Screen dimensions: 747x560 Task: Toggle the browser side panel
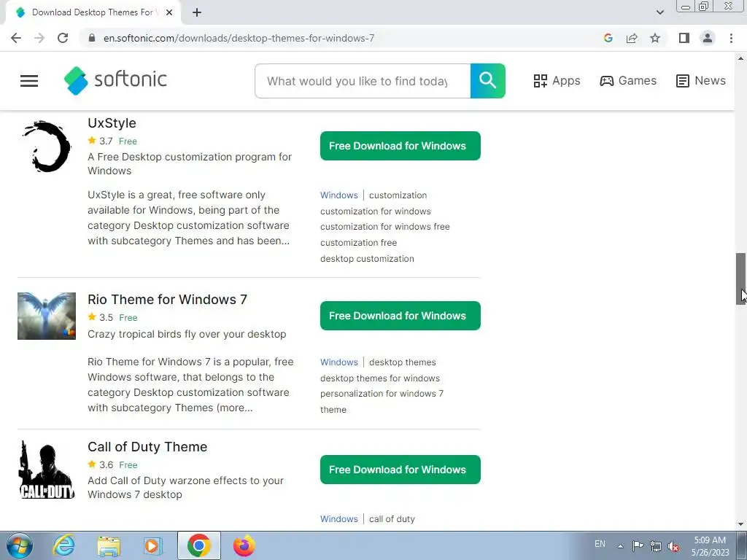pyautogui.click(x=684, y=38)
